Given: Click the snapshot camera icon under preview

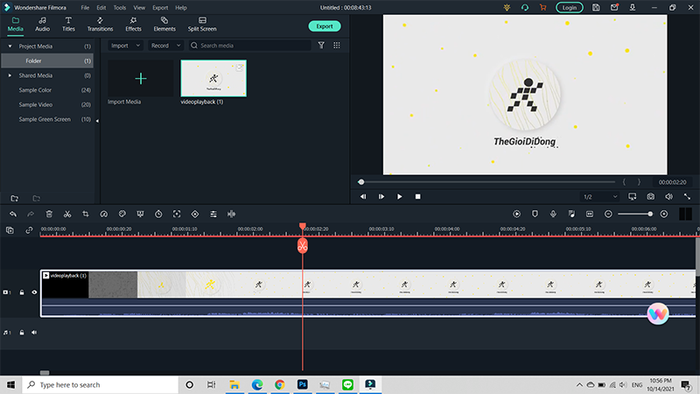Looking at the screenshot, I should coord(650,196).
